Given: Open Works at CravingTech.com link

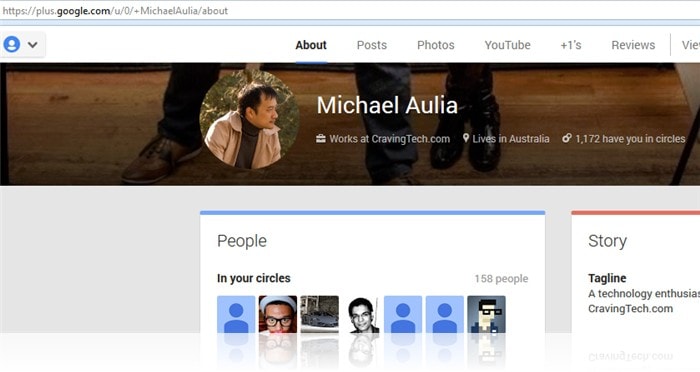Looking at the screenshot, I should (x=389, y=139).
